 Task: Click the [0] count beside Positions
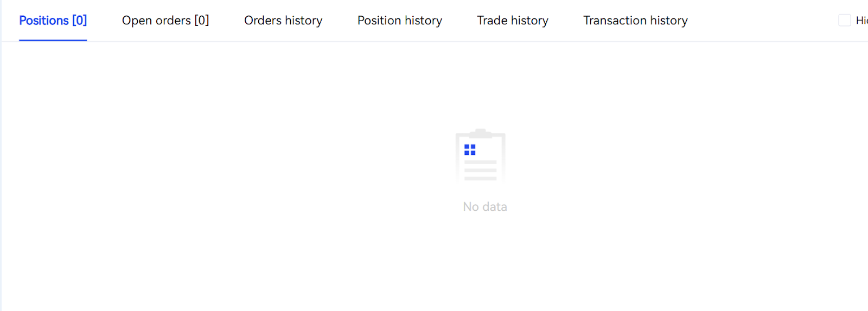tap(79, 21)
